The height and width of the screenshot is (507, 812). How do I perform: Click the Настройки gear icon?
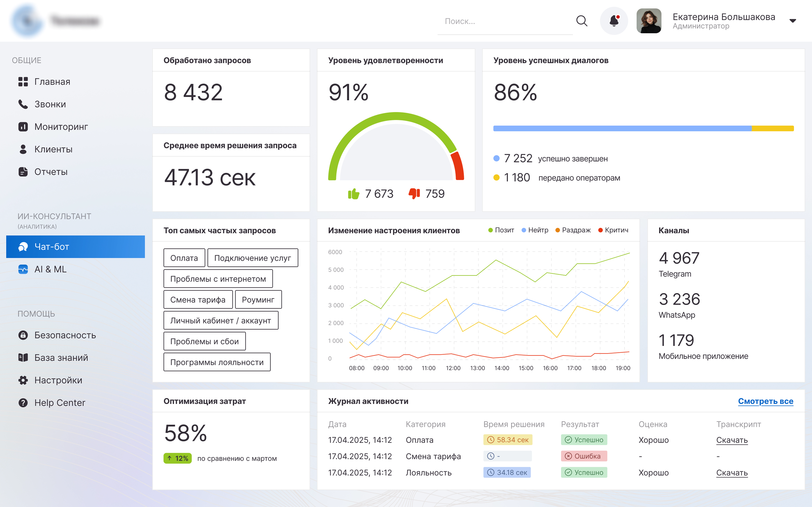click(x=23, y=380)
